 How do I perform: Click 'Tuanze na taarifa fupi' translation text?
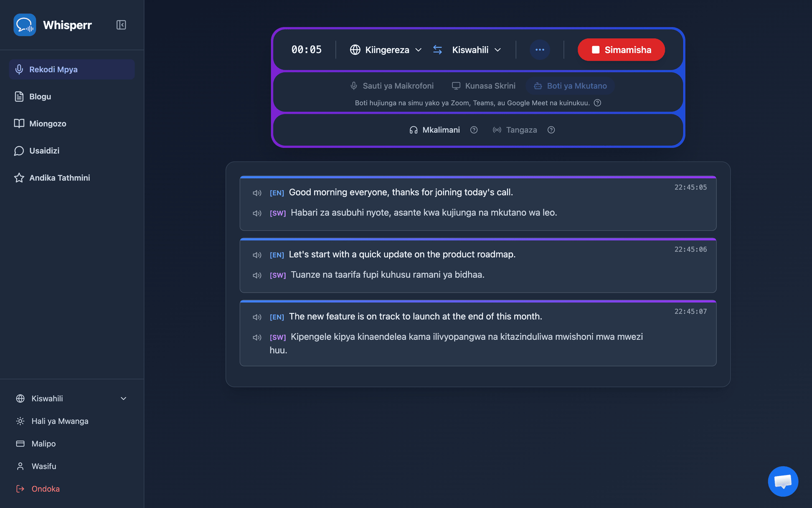point(388,275)
